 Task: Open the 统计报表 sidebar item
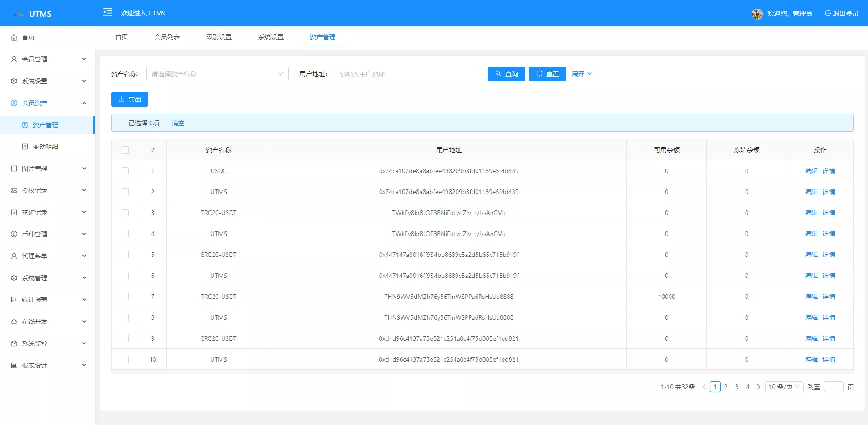[34, 299]
